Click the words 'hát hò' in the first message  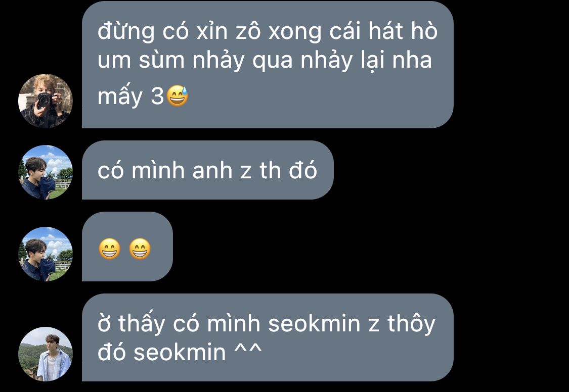(403, 30)
